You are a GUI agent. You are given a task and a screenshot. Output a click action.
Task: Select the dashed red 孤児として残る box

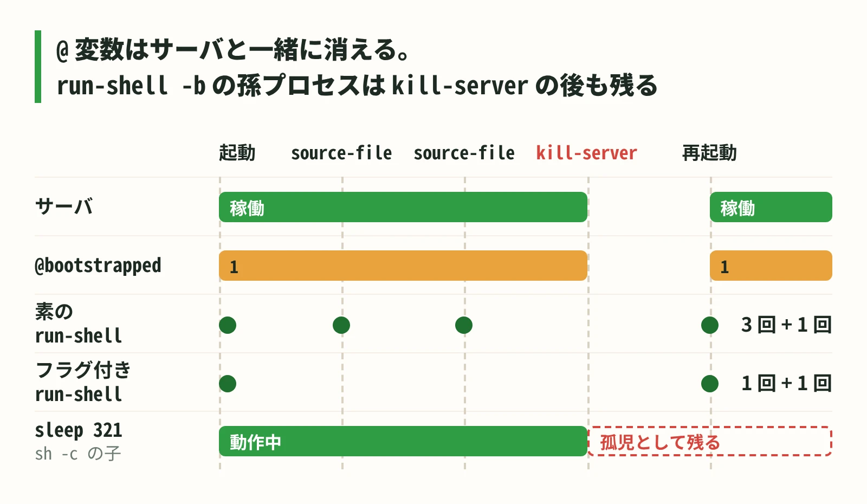[710, 441]
